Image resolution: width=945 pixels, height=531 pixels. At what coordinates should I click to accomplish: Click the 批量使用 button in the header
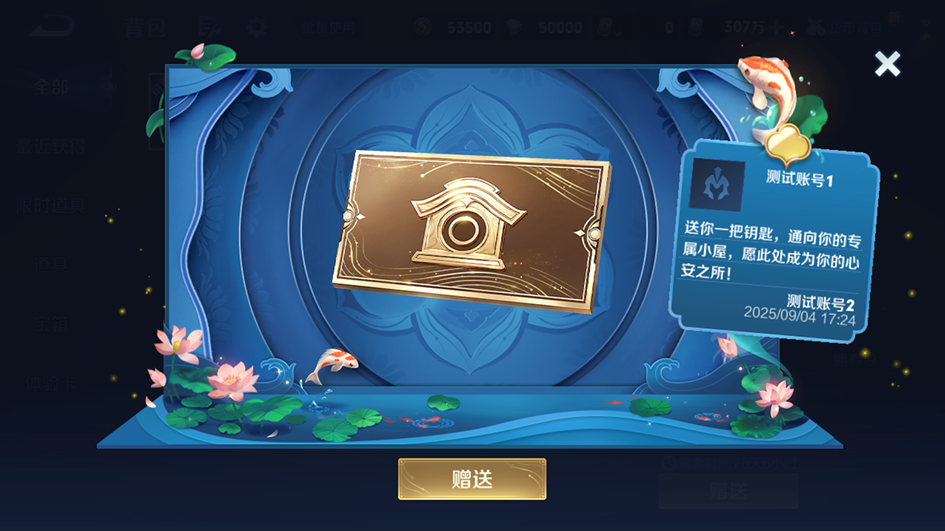(329, 28)
